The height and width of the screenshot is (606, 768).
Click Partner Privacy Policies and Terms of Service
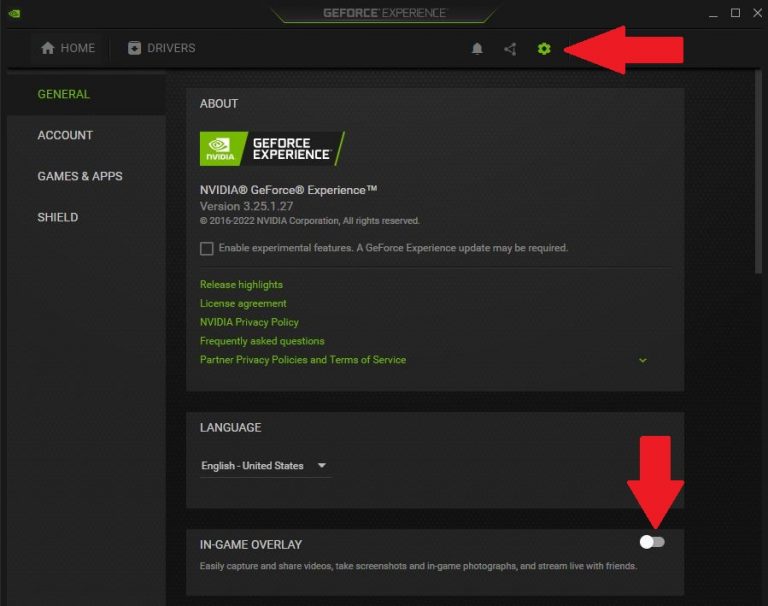click(303, 360)
